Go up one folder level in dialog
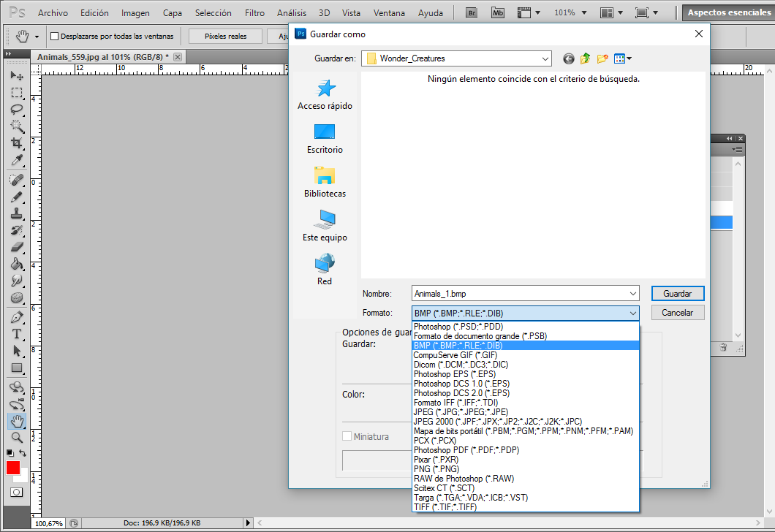This screenshot has height=532, width=775. click(585, 58)
